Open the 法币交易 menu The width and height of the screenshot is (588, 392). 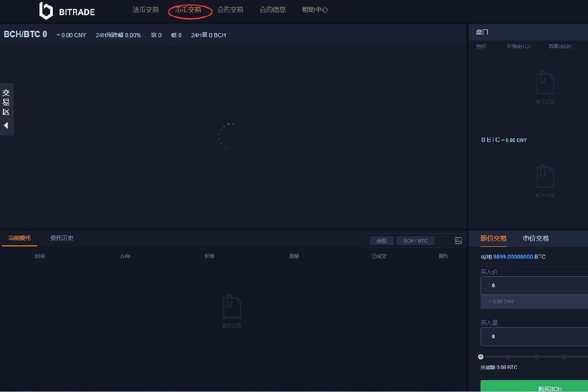pos(146,10)
